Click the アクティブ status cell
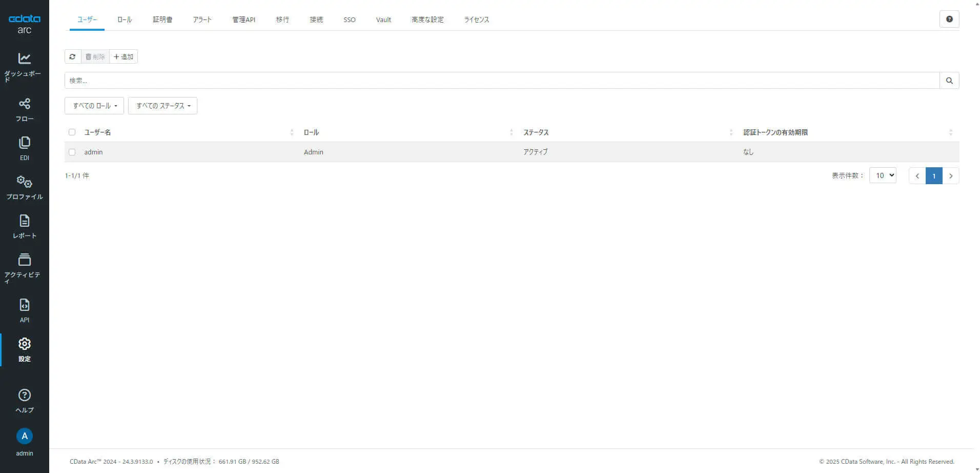Image resolution: width=980 pixels, height=473 pixels. click(535, 152)
